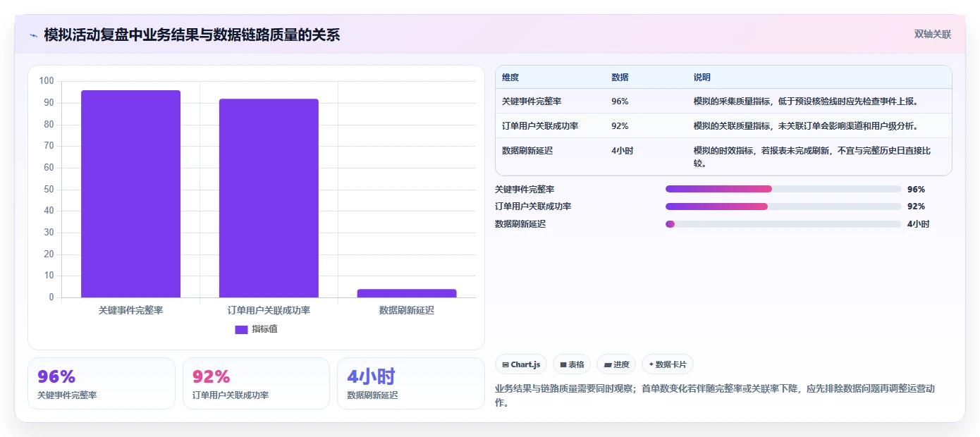Click the 50 tick on the y-axis
The image size is (980, 437).
(49, 189)
